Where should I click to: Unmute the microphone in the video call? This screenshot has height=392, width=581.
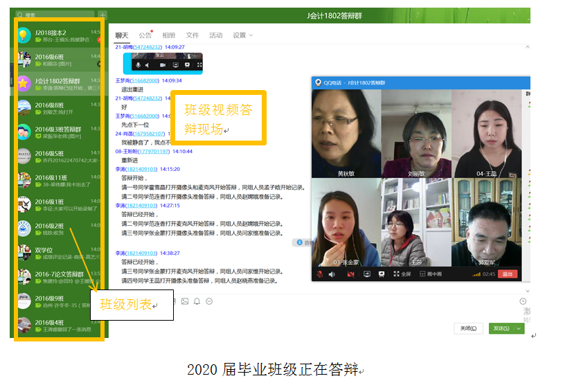(319, 274)
